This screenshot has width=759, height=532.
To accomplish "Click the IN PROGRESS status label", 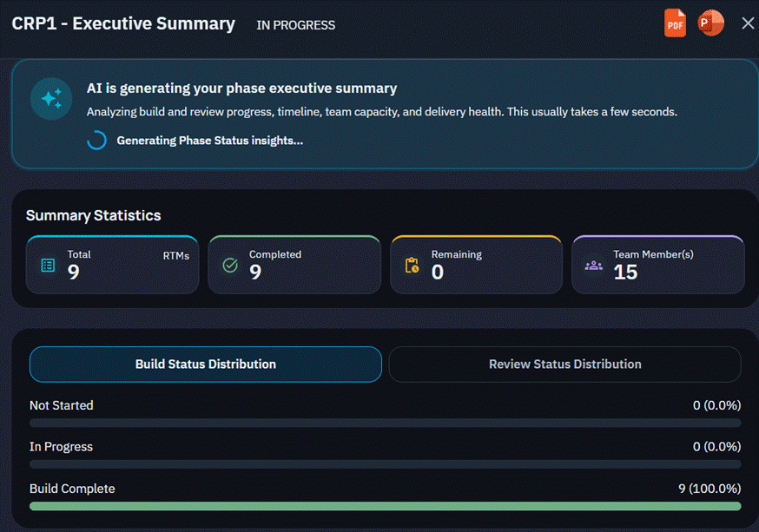I will pyautogui.click(x=296, y=25).
